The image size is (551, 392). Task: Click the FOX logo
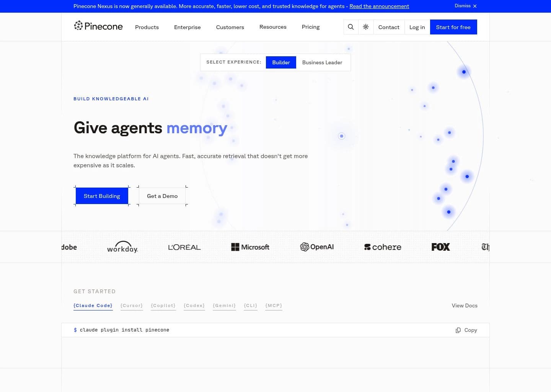[x=441, y=247]
